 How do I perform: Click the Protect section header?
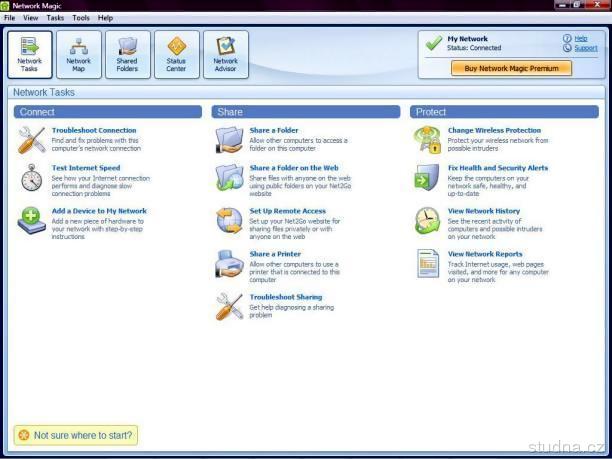click(504, 112)
